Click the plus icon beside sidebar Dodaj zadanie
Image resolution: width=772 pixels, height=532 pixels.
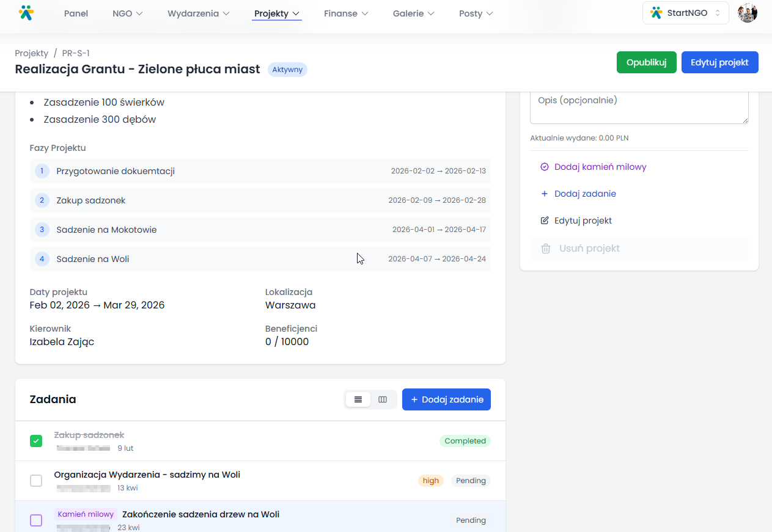(545, 194)
